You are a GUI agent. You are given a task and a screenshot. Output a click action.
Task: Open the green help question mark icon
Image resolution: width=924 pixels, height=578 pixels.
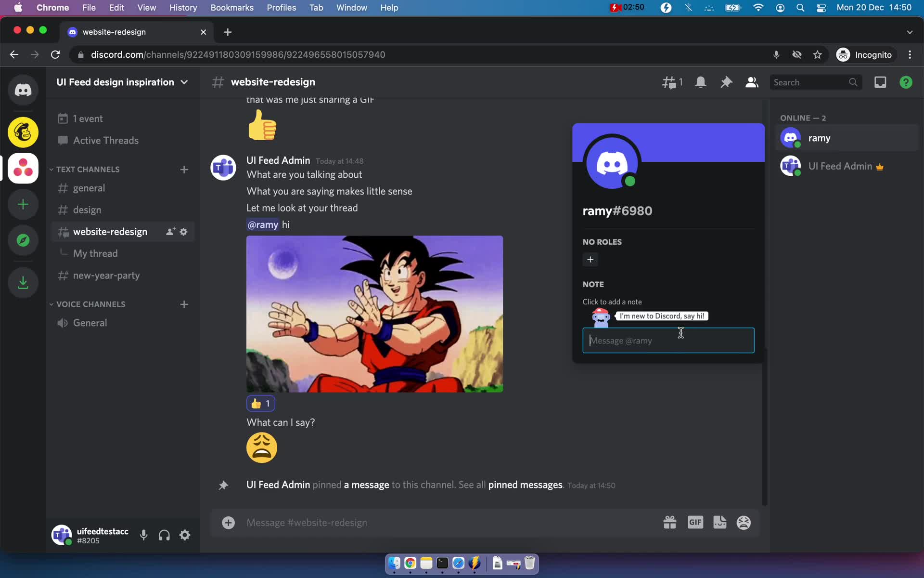click(906, 82)
